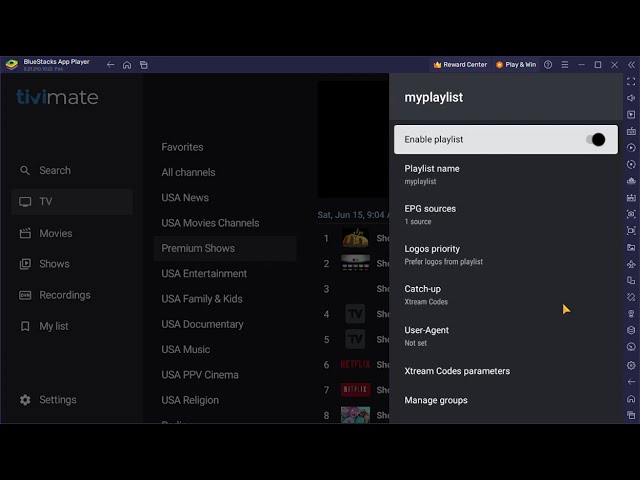Click the search magnifier icon
This screenshot has height=480, width=640.
[x=25, y=170]
